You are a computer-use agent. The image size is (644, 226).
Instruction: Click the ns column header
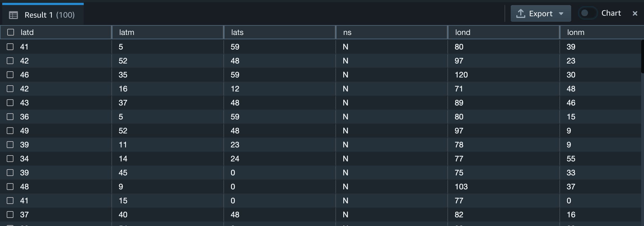tap(347, 32)
